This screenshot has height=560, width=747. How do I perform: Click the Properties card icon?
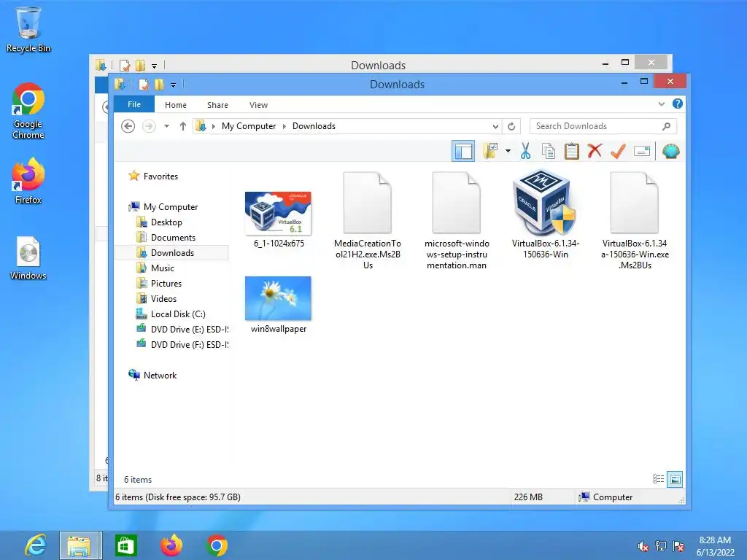(642, 152)
